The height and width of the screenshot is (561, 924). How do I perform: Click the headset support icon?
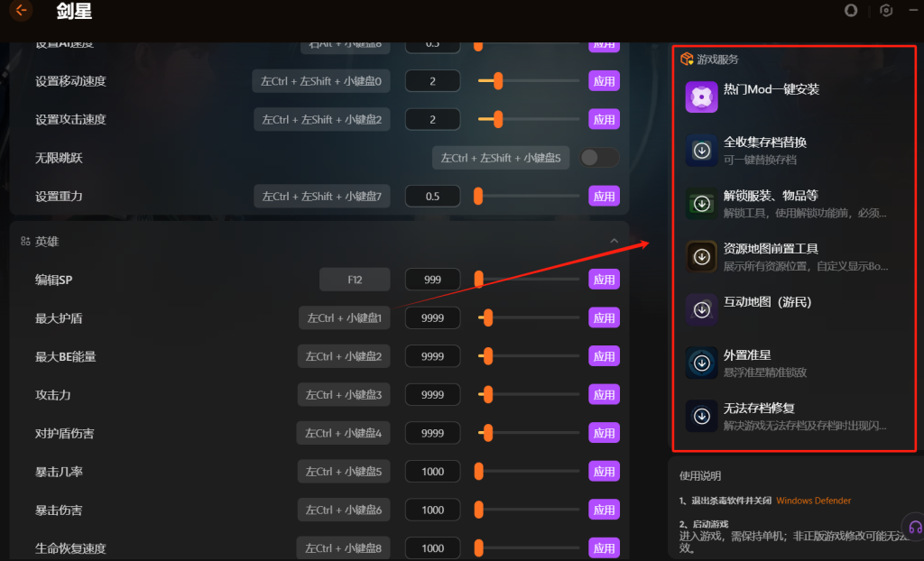click(915, 527)
